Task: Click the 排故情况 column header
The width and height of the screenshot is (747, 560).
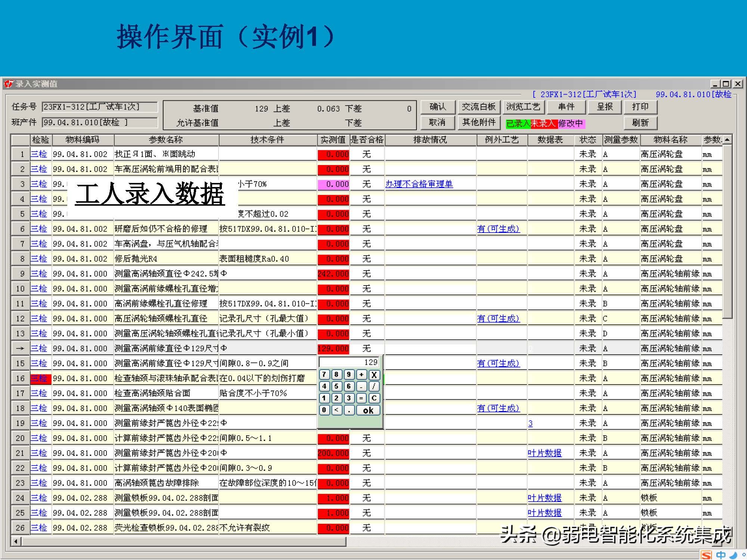Action: point(430,140)
